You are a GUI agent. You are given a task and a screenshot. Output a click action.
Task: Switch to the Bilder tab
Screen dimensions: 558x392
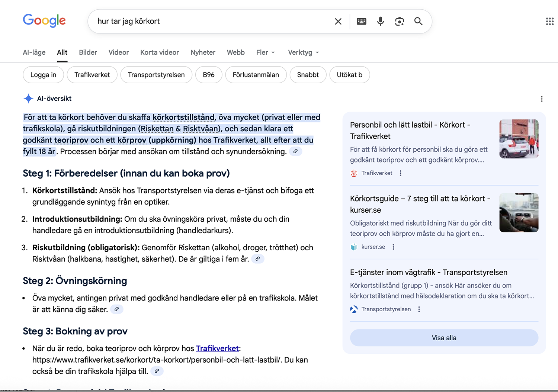[x=88, y=52]
